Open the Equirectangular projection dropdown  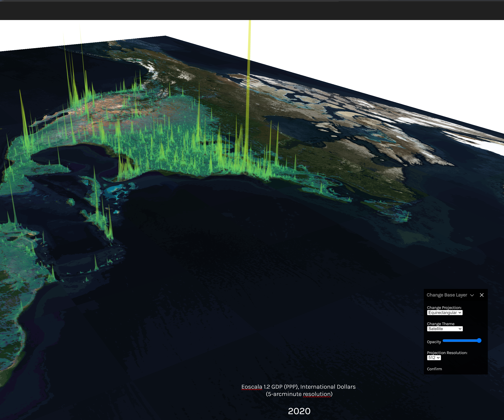coord(444,313)
